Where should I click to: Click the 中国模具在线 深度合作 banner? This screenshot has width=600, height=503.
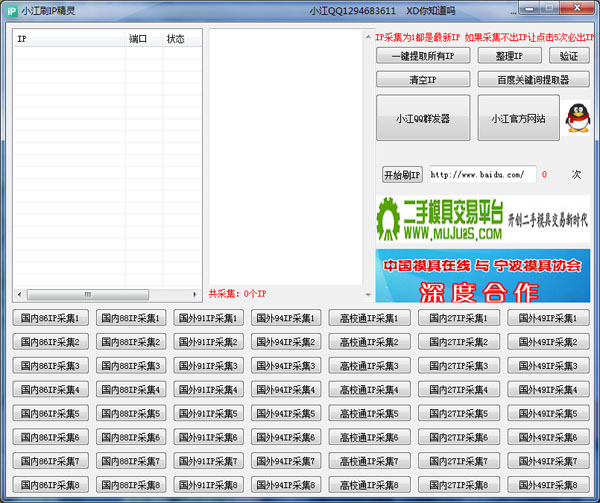(x=483, y=276)
